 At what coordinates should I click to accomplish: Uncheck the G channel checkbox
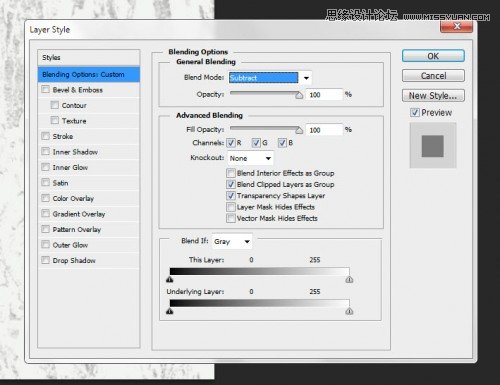(x=256, y=143)
